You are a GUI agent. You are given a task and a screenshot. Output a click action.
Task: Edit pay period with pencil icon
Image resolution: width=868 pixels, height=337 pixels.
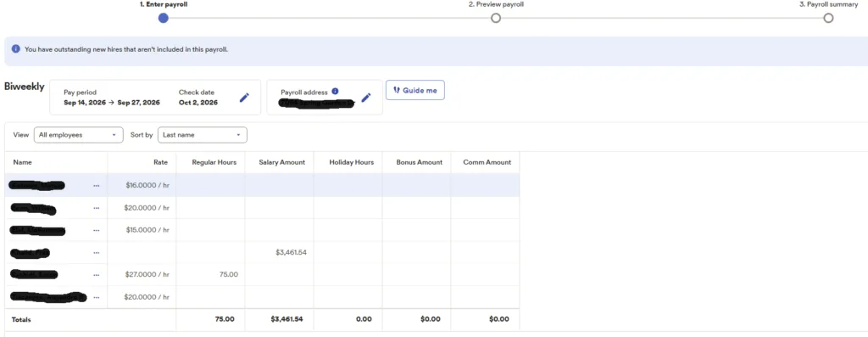244,98
